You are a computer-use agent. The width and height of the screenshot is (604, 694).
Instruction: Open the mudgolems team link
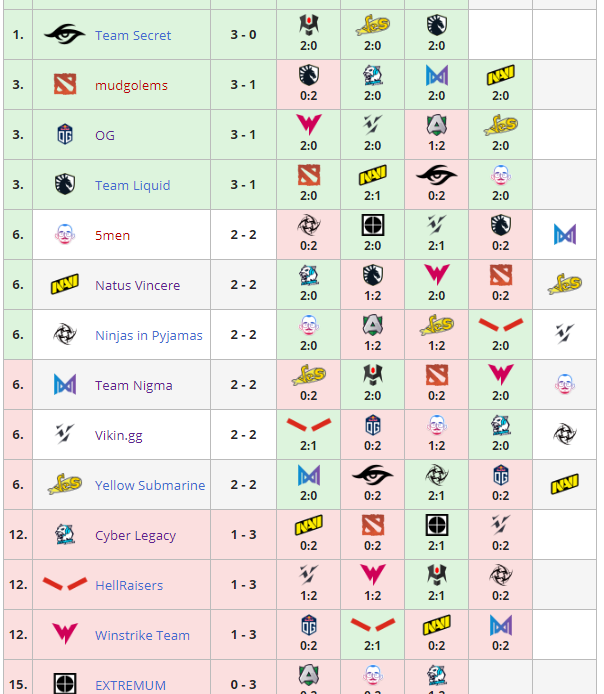131,85
